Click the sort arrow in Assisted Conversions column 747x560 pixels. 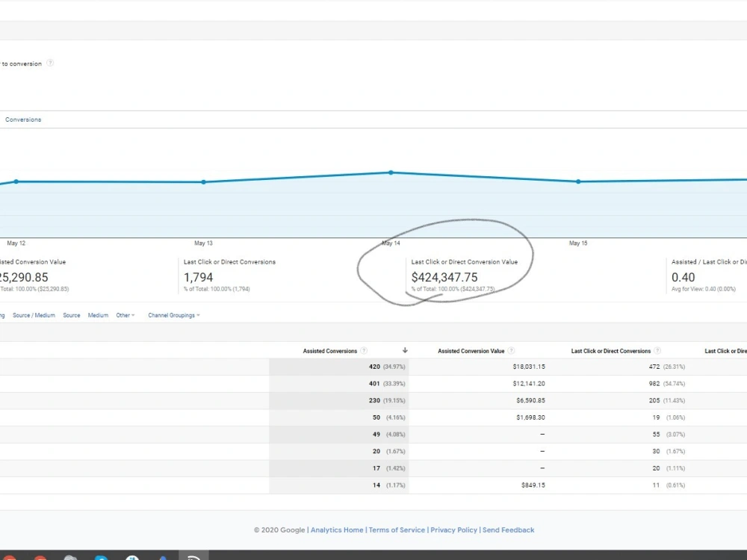click(x=405, y=350)
